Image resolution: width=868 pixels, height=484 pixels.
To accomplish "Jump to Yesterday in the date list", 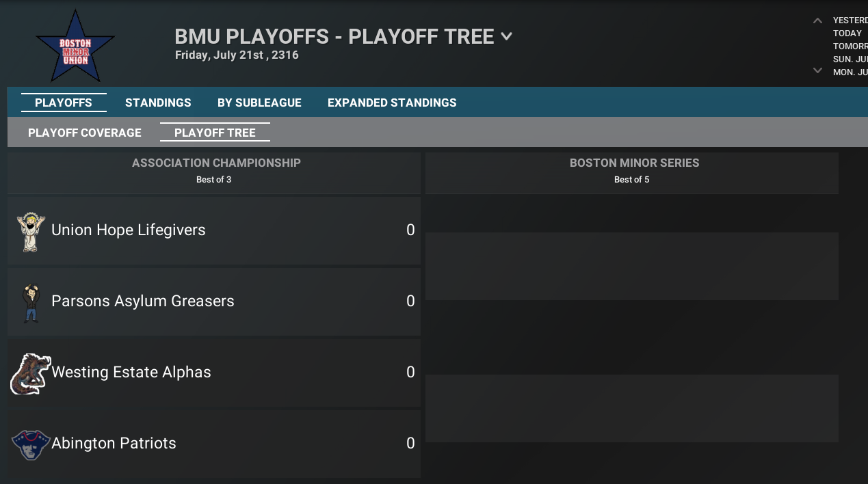I will (x=850, y=21).
